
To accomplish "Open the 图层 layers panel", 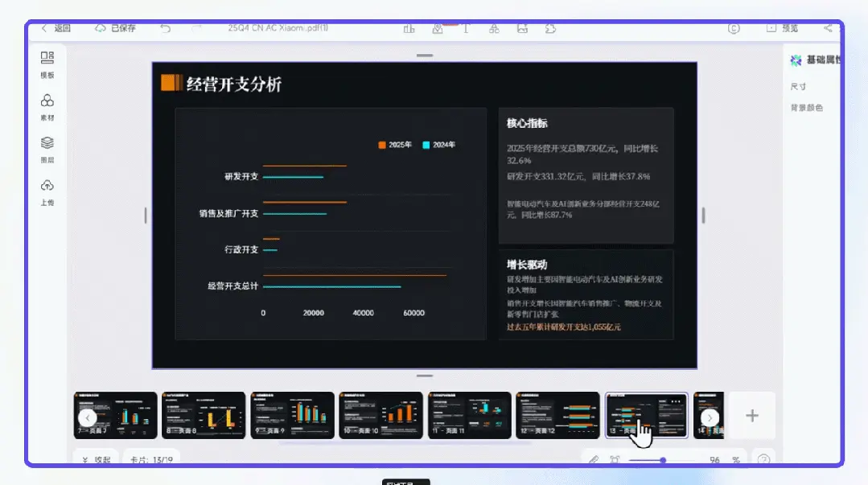I will (x=46, y=148).
